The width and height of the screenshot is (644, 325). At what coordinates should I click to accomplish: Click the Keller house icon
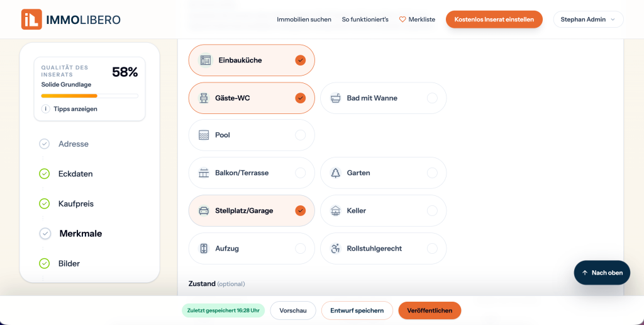[336, 211]
